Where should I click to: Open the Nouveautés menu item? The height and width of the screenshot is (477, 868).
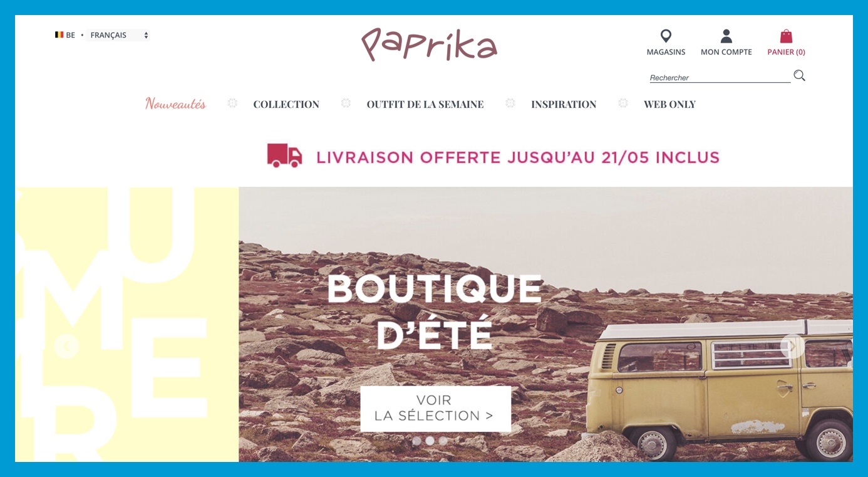click(175, 104)
